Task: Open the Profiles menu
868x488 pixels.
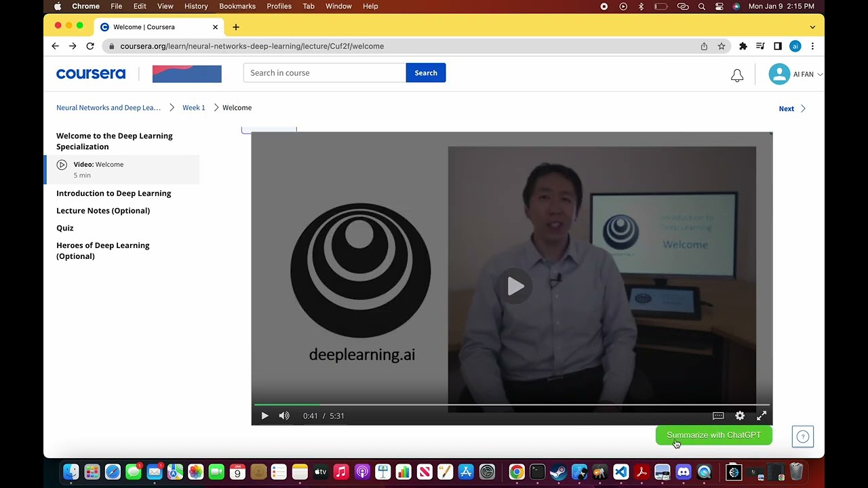Action: pyautogui.click(x=279, y=6)
